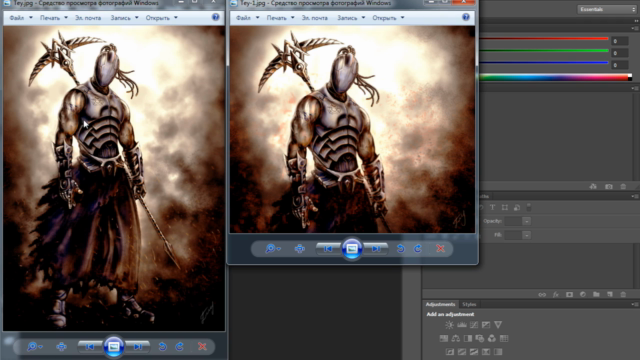640x360 pixels.
Task: Create a new history snapshot
Action: click(609, 187)
